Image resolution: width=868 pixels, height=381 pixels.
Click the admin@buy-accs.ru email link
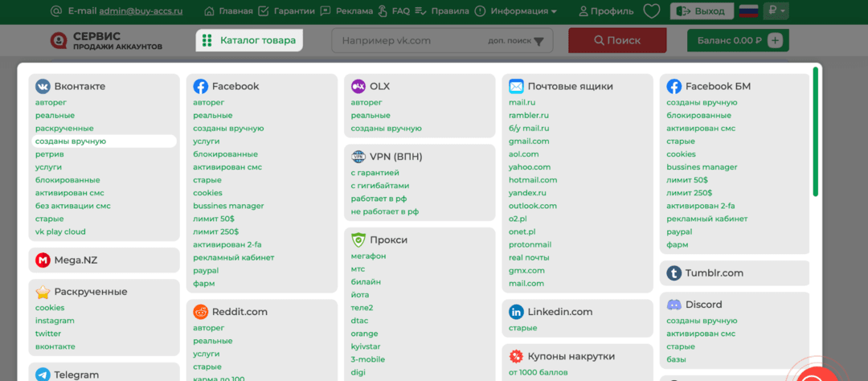click(141, 11)
